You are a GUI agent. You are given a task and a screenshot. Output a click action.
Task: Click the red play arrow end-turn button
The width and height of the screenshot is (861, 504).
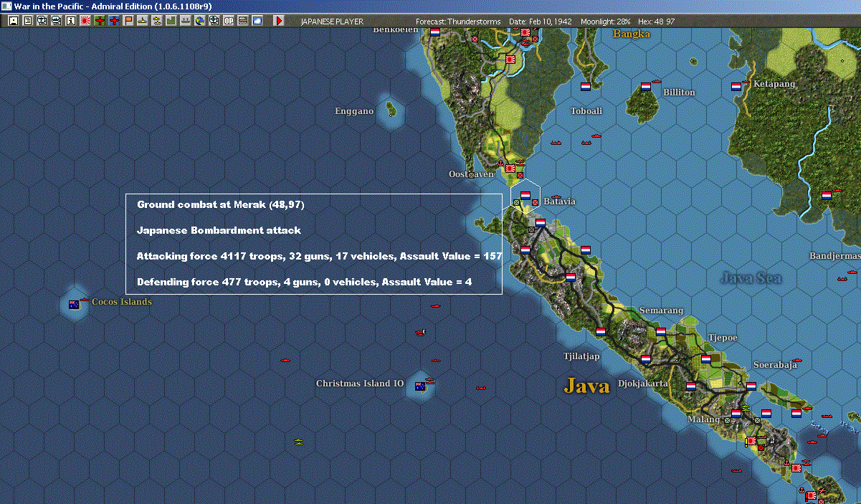[x=280, y=21]
